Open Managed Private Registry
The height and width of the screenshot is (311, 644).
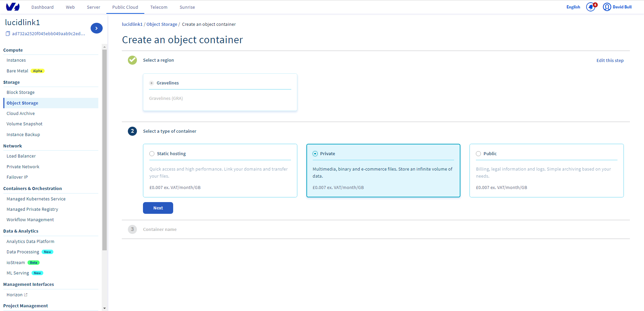[32, 209]
